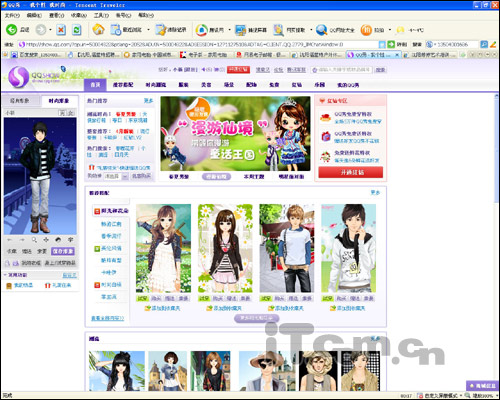Click the undo arrow below the avatar preview
This screenshot has width=500, height=400.
[9, 240]
